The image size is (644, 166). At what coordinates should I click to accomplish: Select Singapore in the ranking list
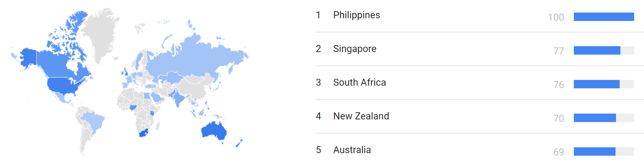pyautogui.click(x=354, y=49)
